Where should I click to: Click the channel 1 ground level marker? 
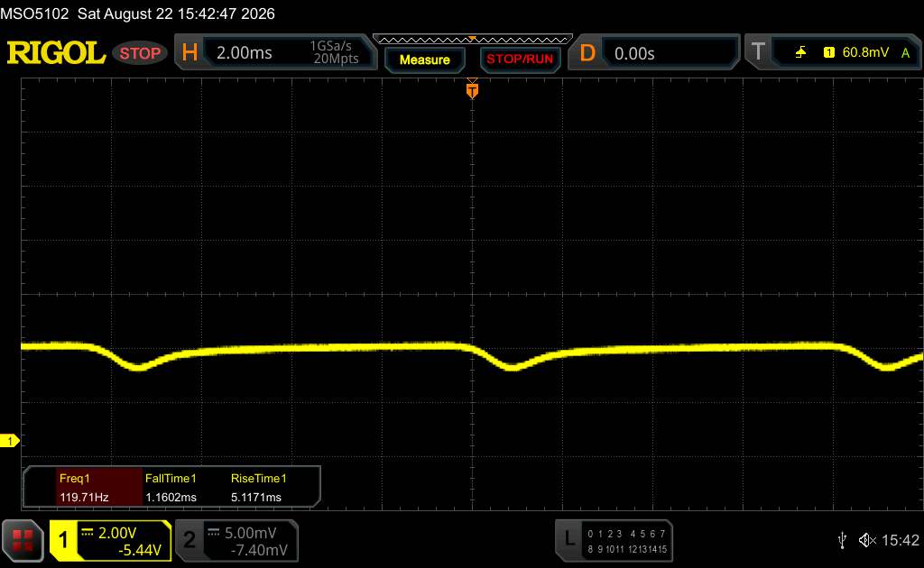(9, 440)
